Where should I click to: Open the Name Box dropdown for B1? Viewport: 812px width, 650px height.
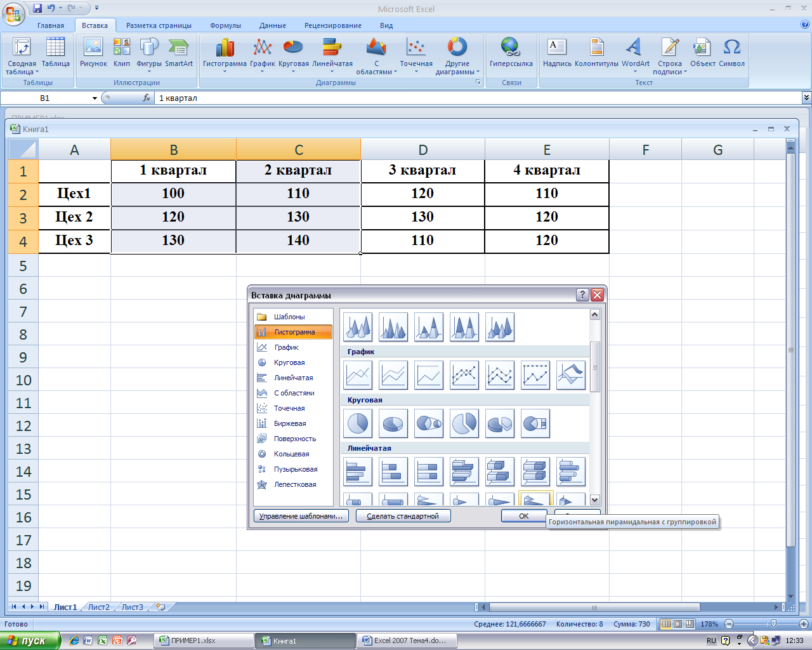95,98
